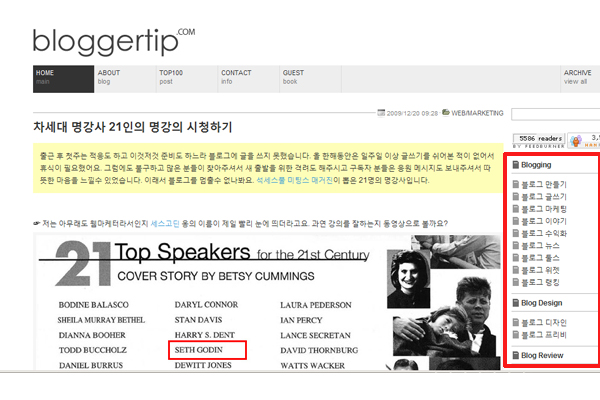Open the 블로그 뉴스 category
The width and height of the screenshot is (600, 400).
pyautogui.click(x=540, y=246)
